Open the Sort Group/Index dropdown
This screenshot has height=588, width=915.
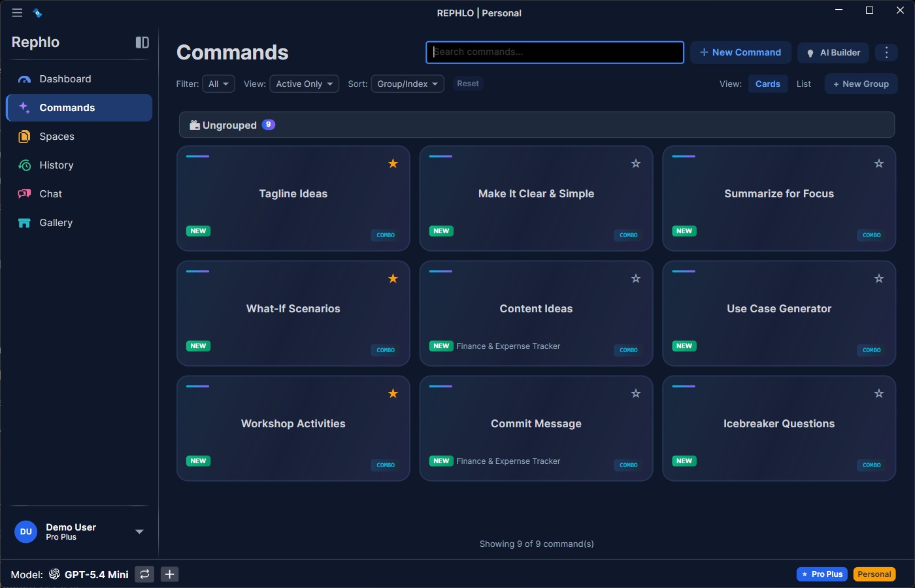[x=407, y=84]
